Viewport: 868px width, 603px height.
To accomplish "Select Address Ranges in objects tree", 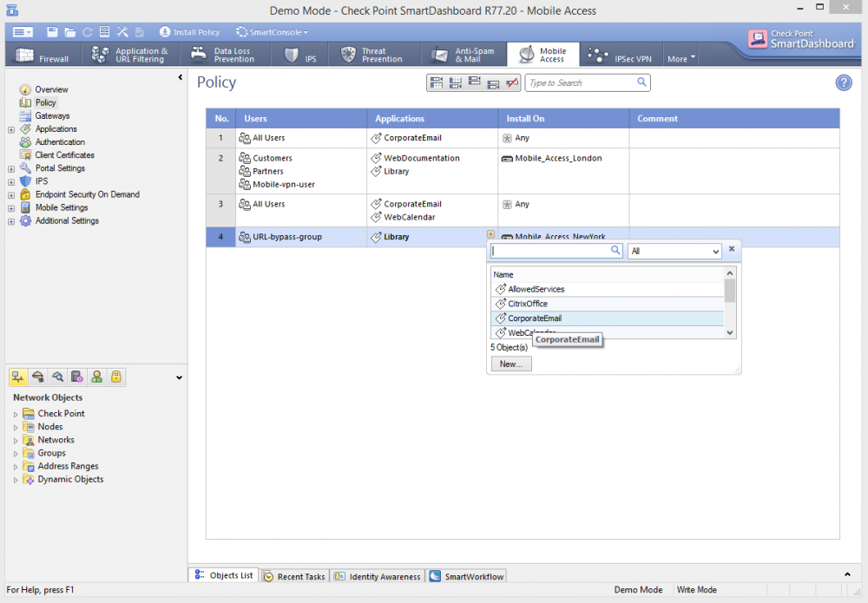I will coord(68,467).
